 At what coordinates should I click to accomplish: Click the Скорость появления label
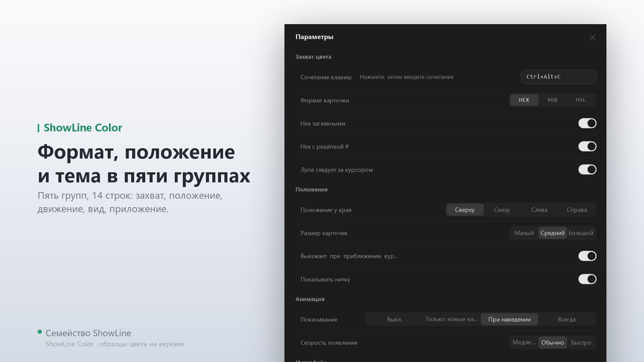click(x=329, y=343)
